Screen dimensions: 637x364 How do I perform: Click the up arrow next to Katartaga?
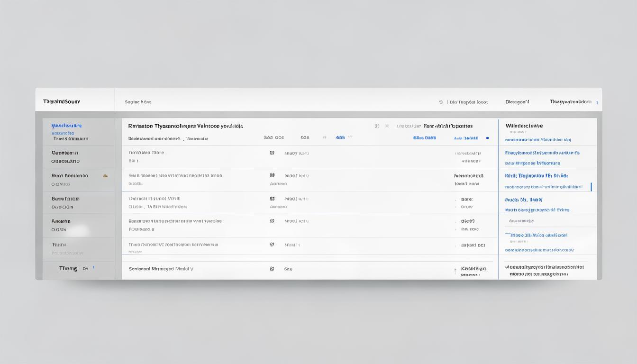(x=455, y=271)
